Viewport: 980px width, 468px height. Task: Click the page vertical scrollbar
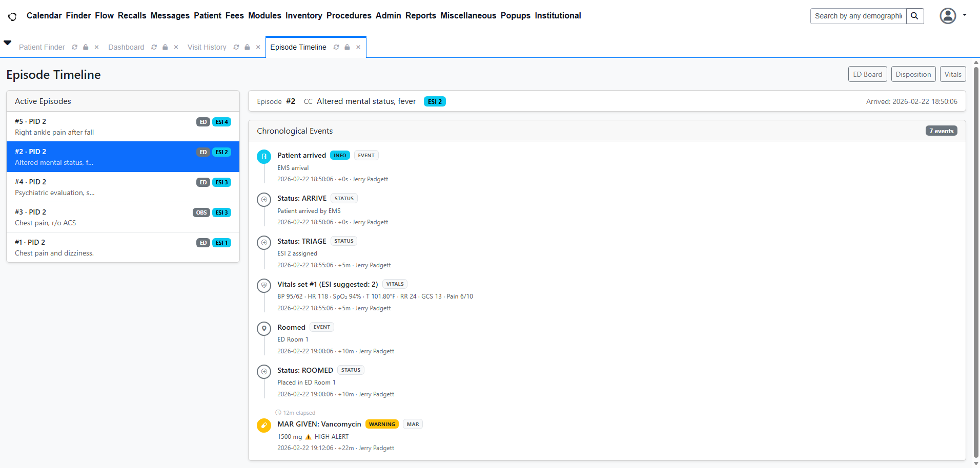(x=976, y=256)
